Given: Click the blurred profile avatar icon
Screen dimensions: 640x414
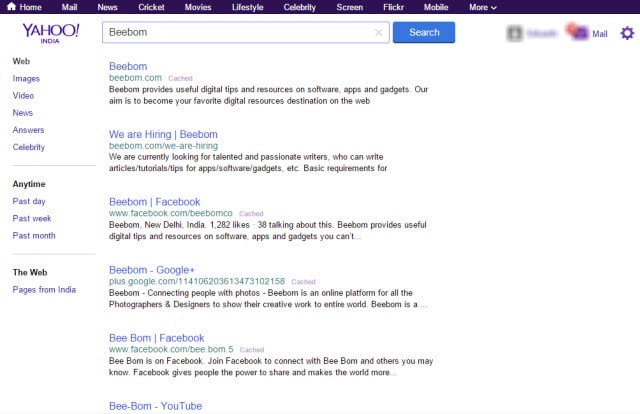Looking at the screenshot, I should [x=514, y=33].
